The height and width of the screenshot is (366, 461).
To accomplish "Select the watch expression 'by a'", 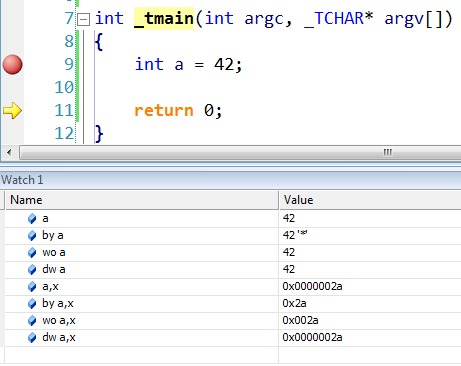I will click(x=53, y=236).
